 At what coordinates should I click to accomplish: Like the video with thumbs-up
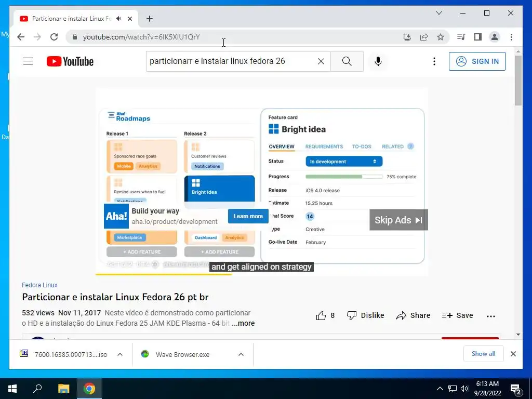[x=321, y=315]
